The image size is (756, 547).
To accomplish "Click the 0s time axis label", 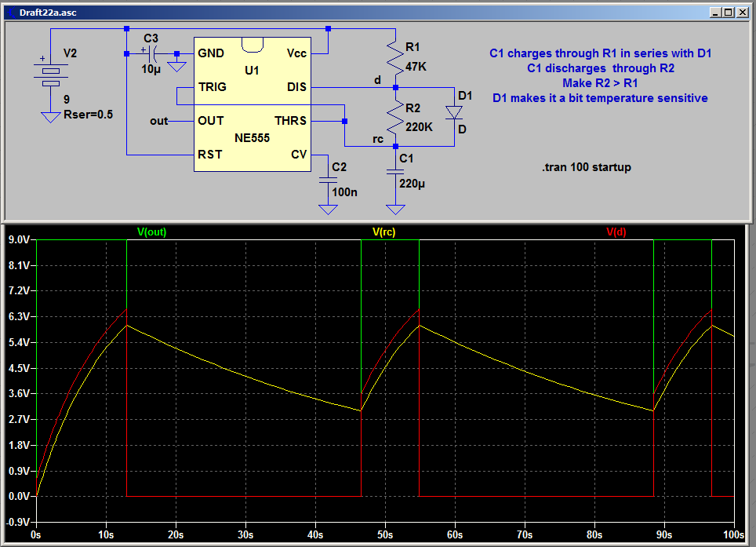I will (35, 535).
